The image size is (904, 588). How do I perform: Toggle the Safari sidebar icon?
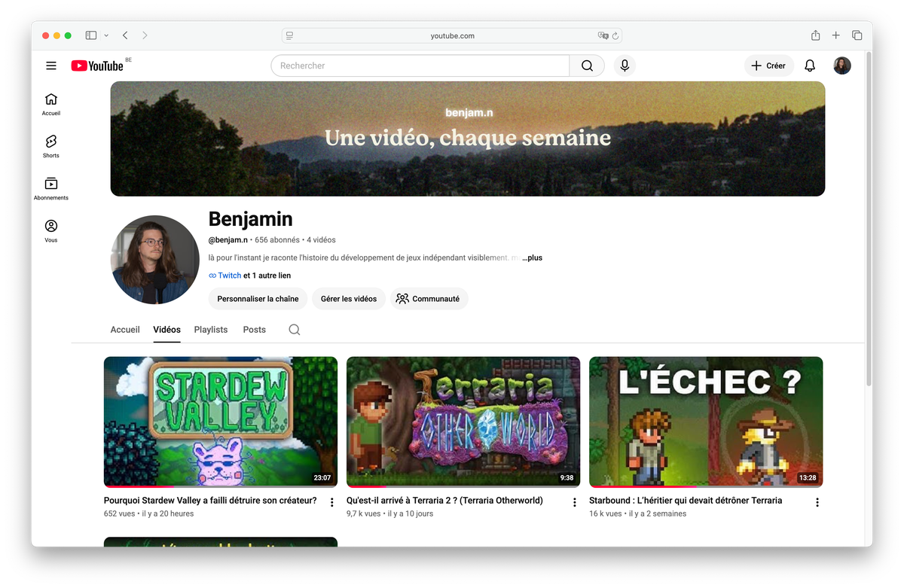pos(91,35)
